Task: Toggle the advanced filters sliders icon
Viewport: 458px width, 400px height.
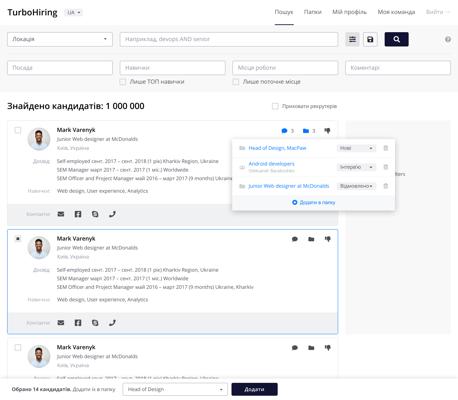Action: (x=352, y=39)
